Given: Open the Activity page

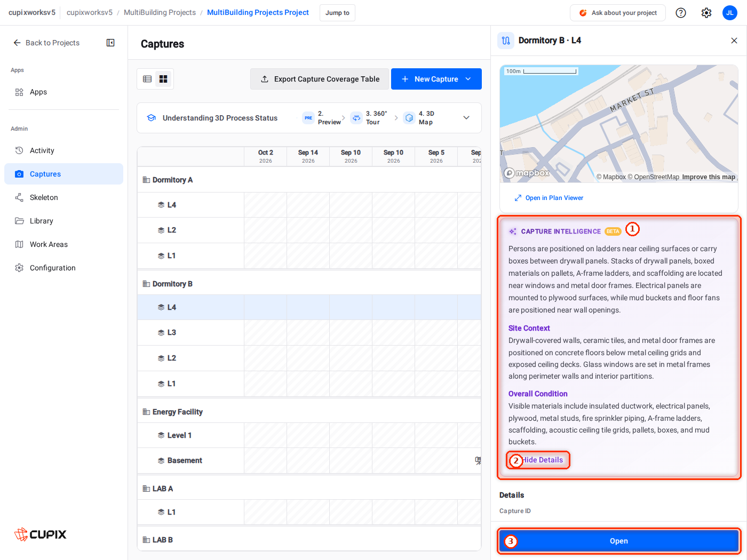Looking at the screenshot, I should point(64,150).
